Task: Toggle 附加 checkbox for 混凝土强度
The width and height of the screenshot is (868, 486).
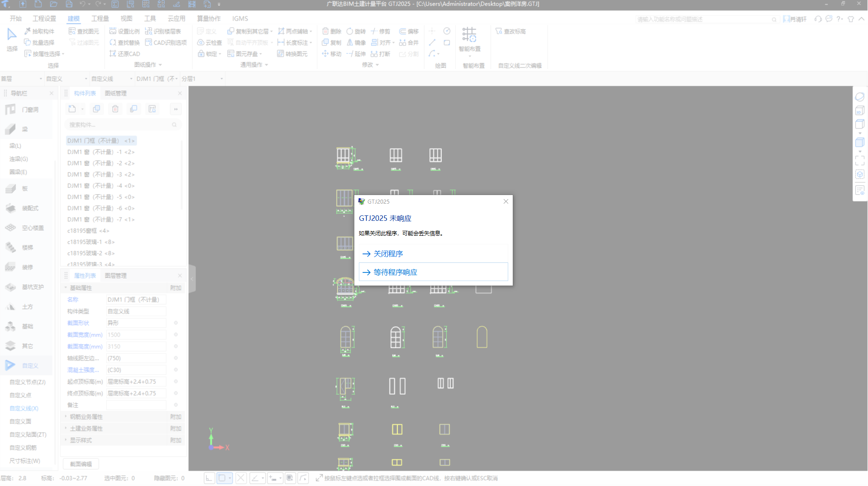Action: tap(176, 370)
